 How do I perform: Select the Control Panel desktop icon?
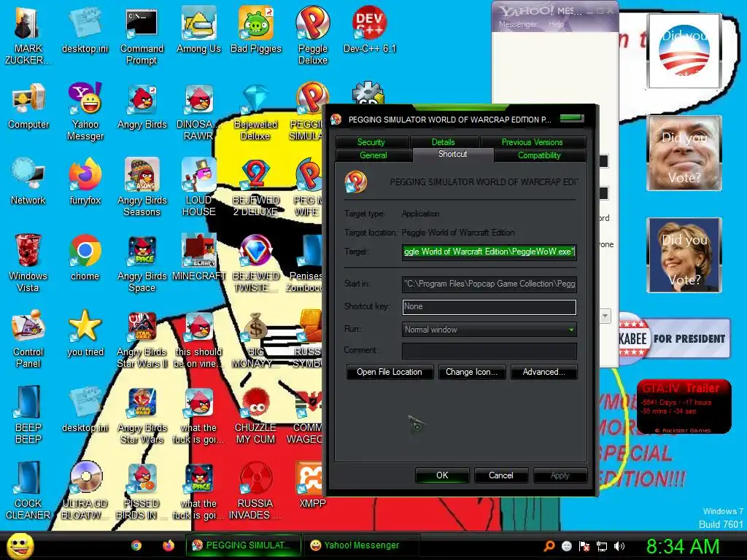click(28, 339)
